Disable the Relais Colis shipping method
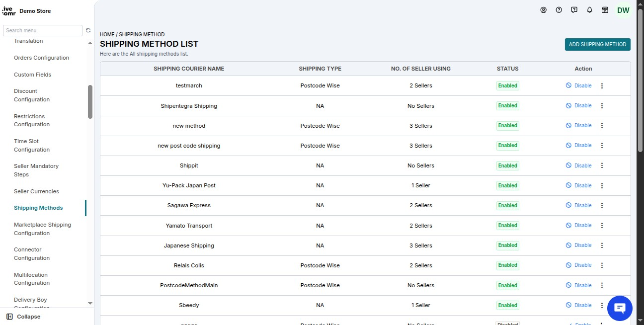Screen dimensions: 644x325 coord(578,265)
